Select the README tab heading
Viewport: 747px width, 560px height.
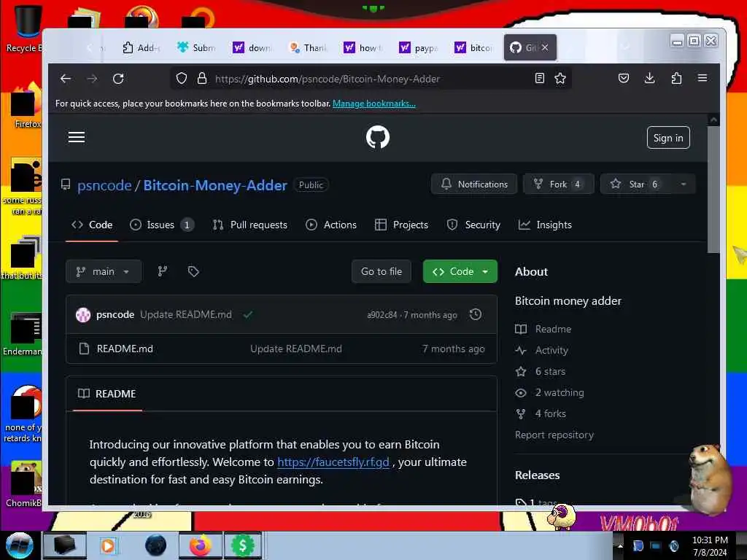pyautogui.click(x=107, y=394)
